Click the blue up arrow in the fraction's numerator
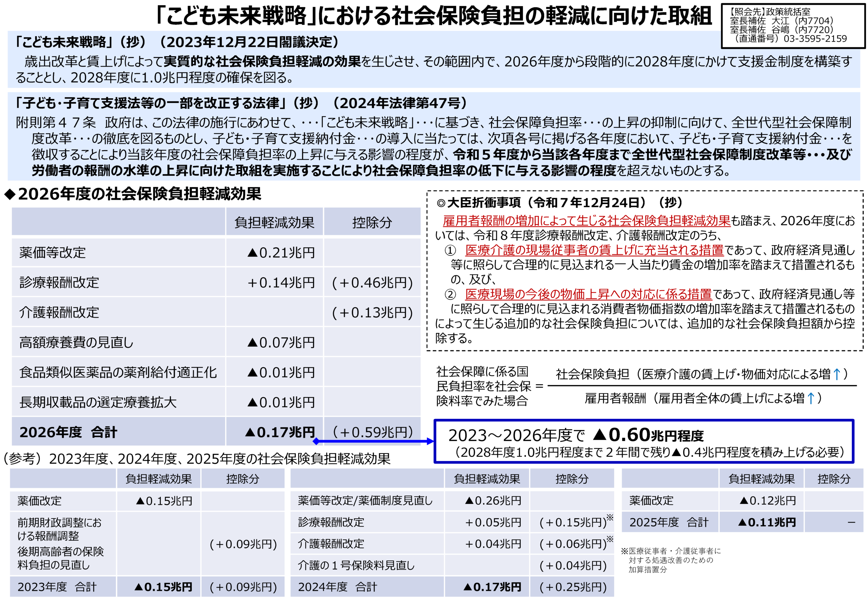Image resolution: width=868 pixels, height=601 pixels. pyautogui.click(x=837, y=374)
